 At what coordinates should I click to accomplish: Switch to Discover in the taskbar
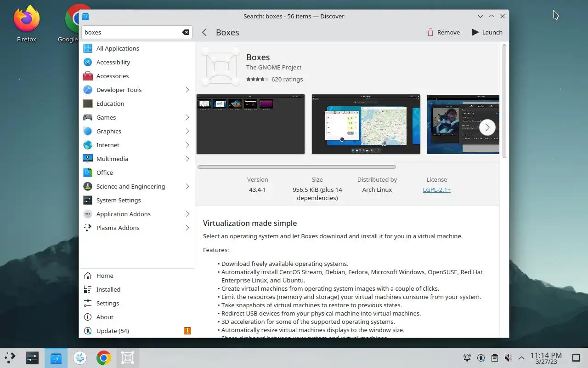pyautogui.click(x=56, y=358)
